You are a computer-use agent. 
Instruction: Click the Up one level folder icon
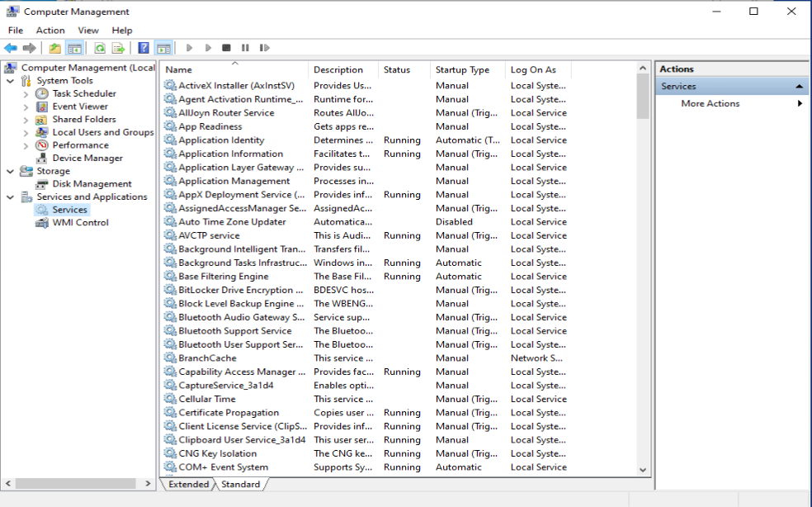pyautogui.click(x=55, y=48)
